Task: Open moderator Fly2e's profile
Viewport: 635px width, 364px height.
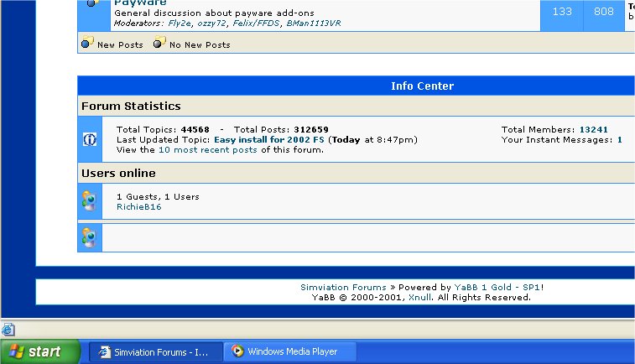Action: coord(180,23)
